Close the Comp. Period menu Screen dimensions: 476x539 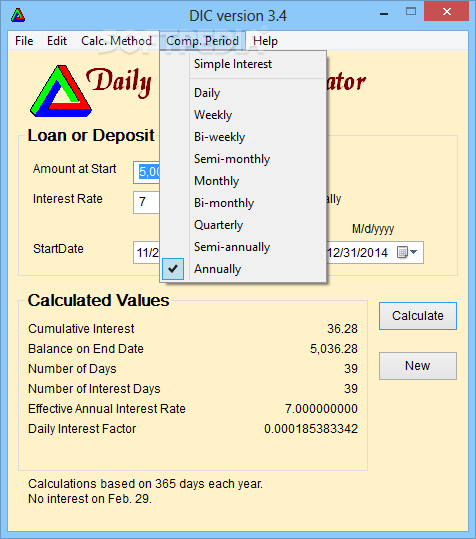202,41
